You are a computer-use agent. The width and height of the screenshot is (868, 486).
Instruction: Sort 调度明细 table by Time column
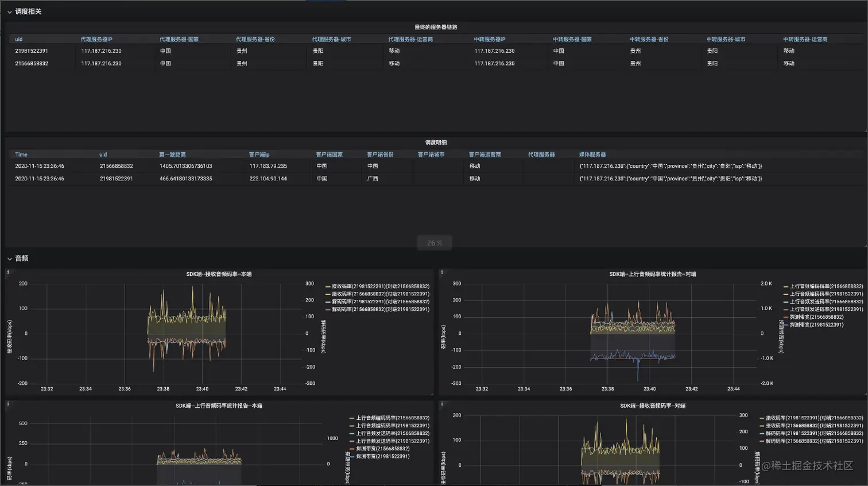click(21, 155)
